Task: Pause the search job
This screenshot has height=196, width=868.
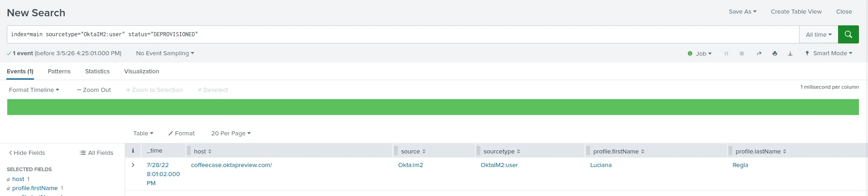Action: point(726,53)
